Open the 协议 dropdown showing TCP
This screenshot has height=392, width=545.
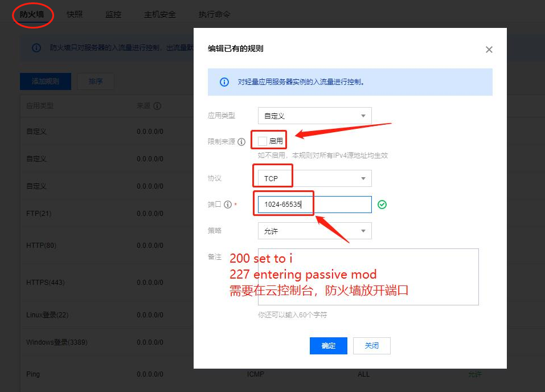314,178
